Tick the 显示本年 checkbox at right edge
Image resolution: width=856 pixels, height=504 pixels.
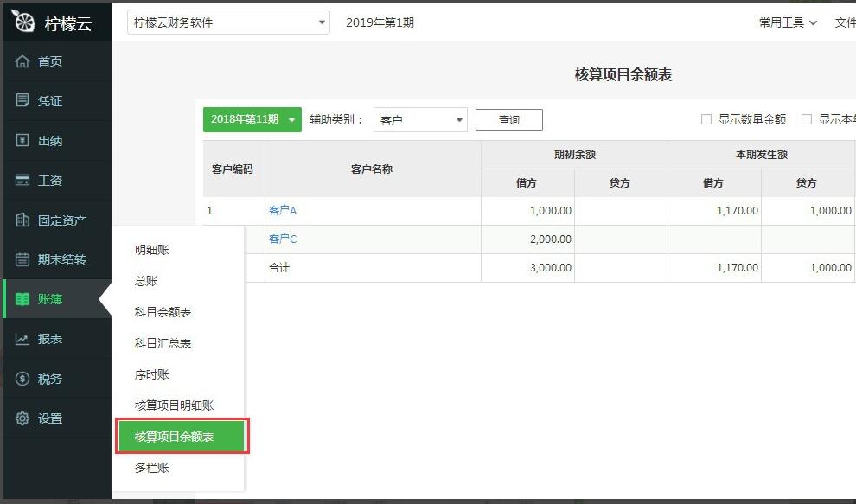(x=807, y=119)
